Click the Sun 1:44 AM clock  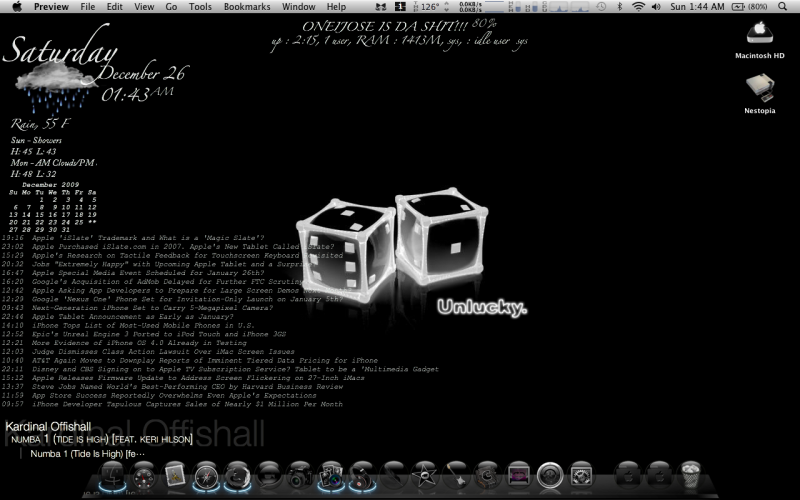[697, 7]
